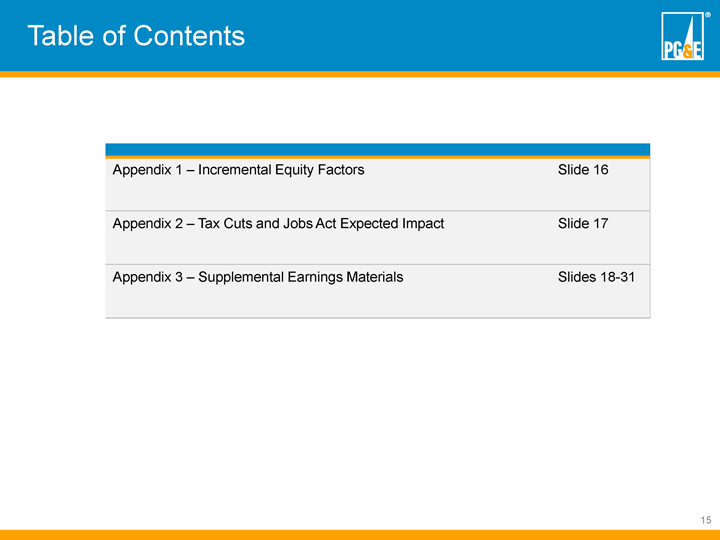Screen dimensions: 720x540
Task: Click the word 'Impact' in Appendix 2 row
Action: coord(421,223)
